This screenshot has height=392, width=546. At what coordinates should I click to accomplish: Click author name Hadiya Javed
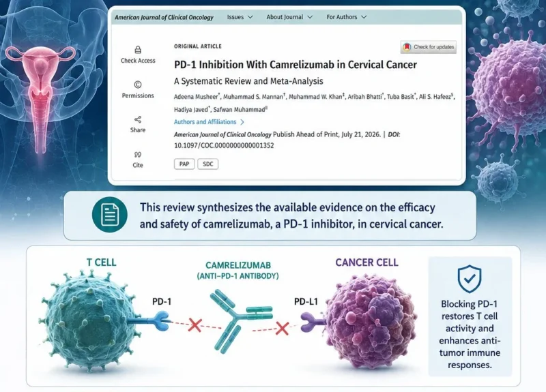pos(191,110)
